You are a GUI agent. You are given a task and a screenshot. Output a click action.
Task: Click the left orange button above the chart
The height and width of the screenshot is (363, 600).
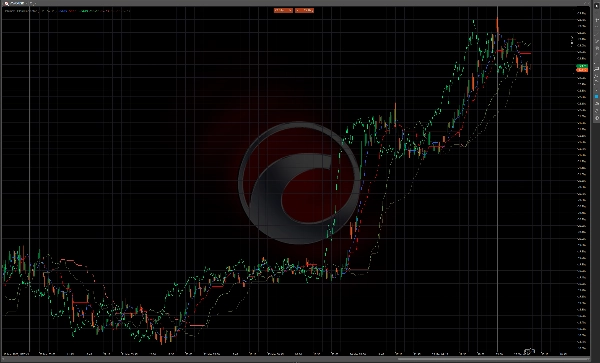pos(283,10)
